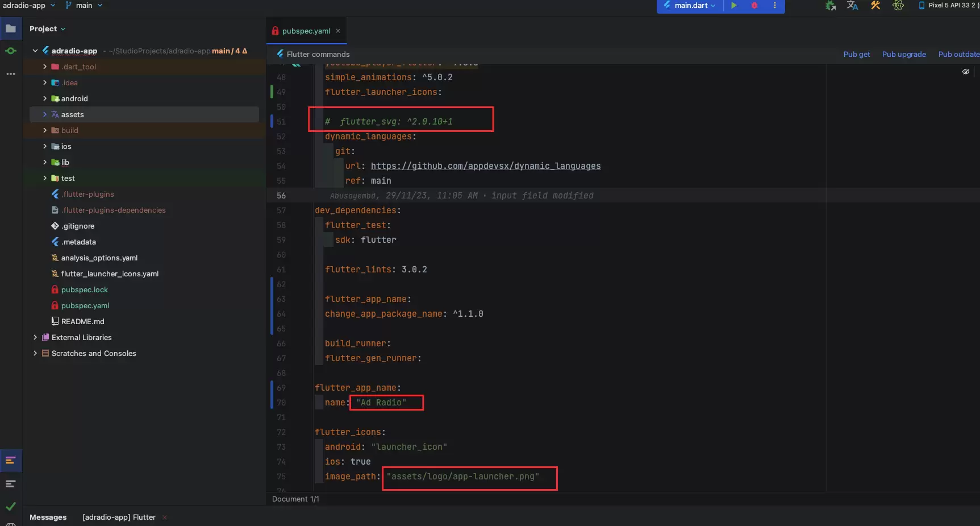Open more tool windows ellipsis
The image size is (980, 526).
point(11,74)
